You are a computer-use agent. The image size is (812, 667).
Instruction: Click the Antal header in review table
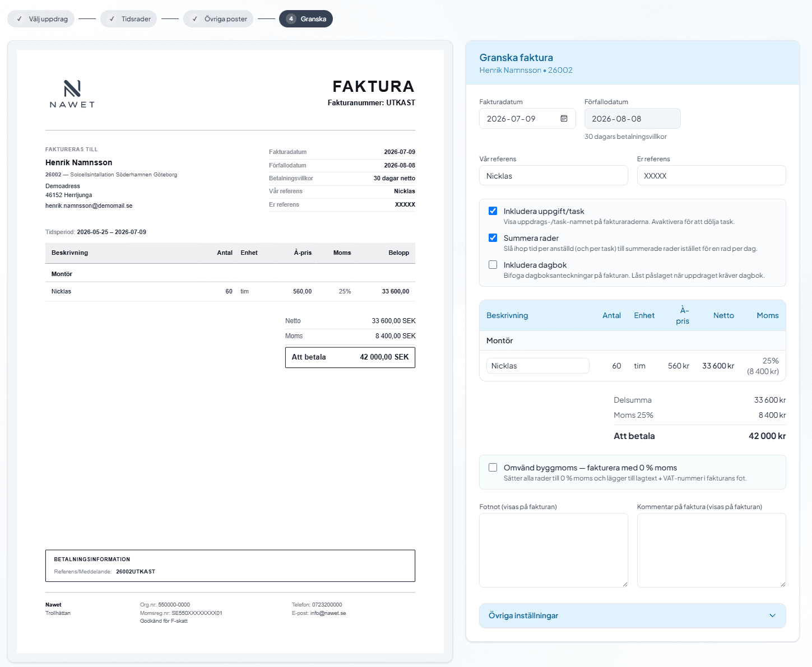coord(611,315)
